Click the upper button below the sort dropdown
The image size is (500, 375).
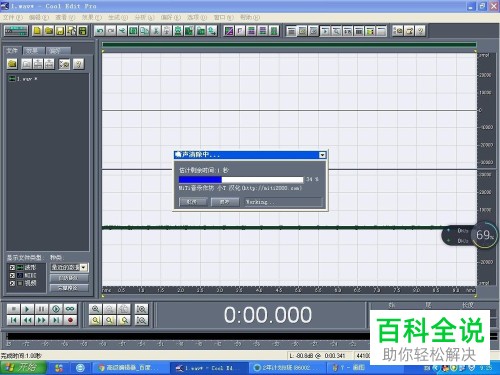tap(69, 278)
